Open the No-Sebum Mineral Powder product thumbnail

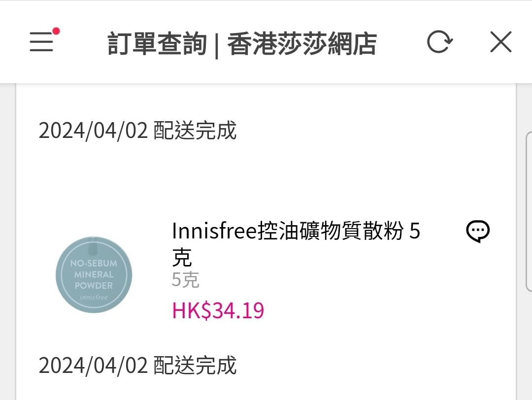(94, 274)
